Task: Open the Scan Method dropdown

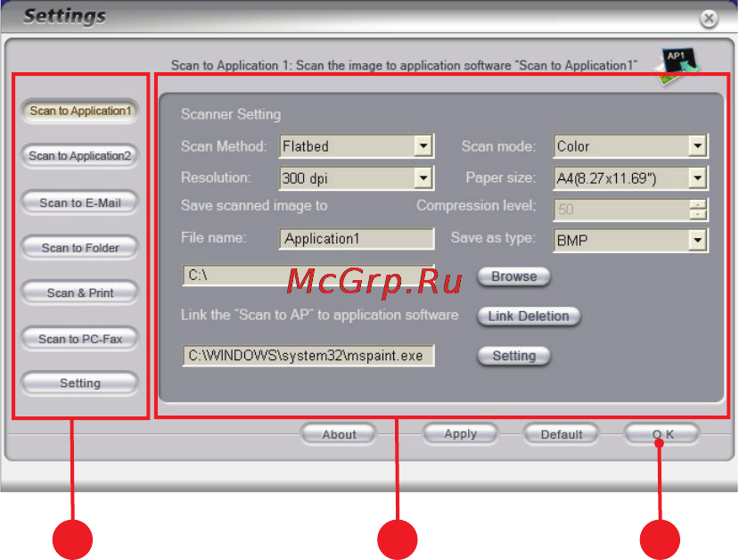Action: [357, 146]
